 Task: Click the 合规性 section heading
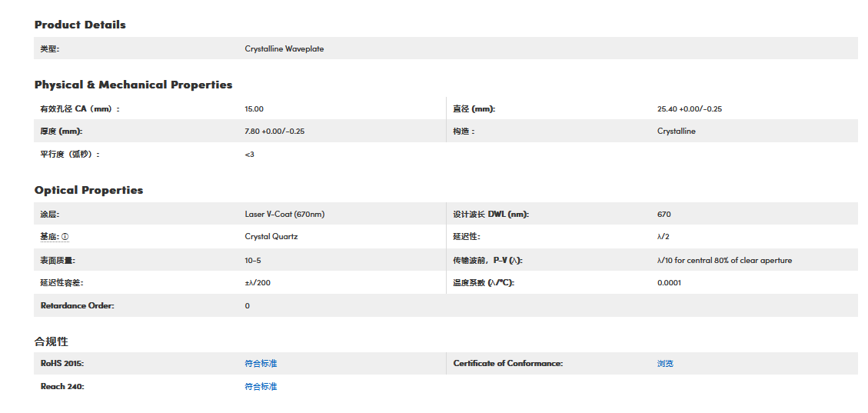click(x=52, y=341)
